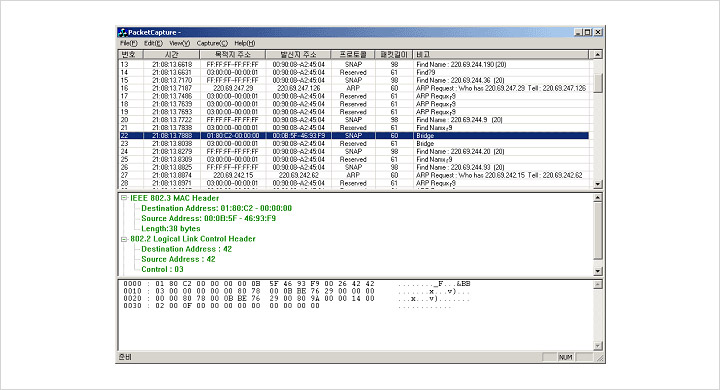
Task: Select packet row number 28
Action: pyautogui.click(x=354, y=183)
